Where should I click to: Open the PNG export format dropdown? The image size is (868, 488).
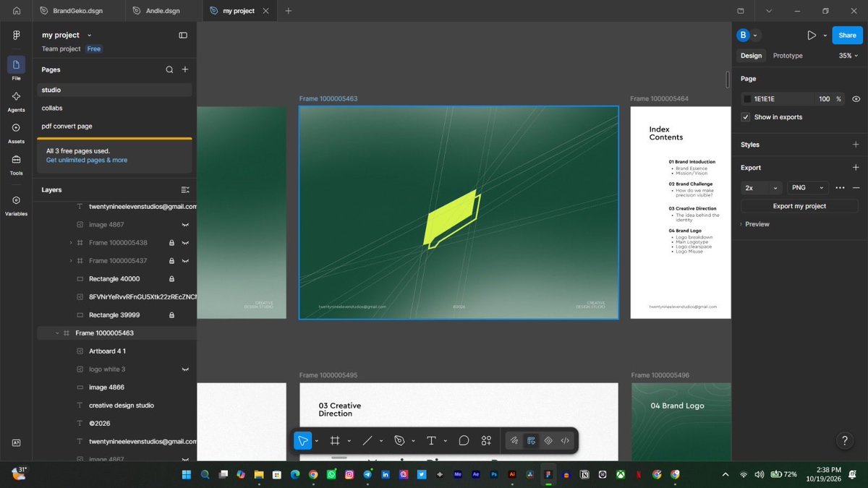coord(808,188)
